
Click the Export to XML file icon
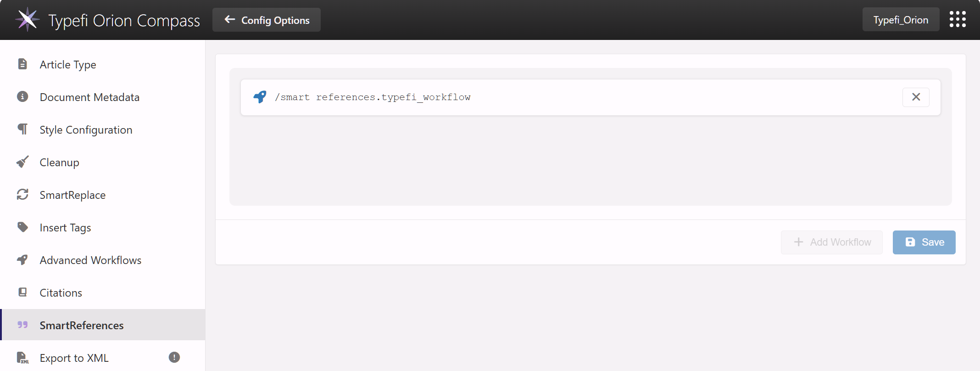pos(22,357)
